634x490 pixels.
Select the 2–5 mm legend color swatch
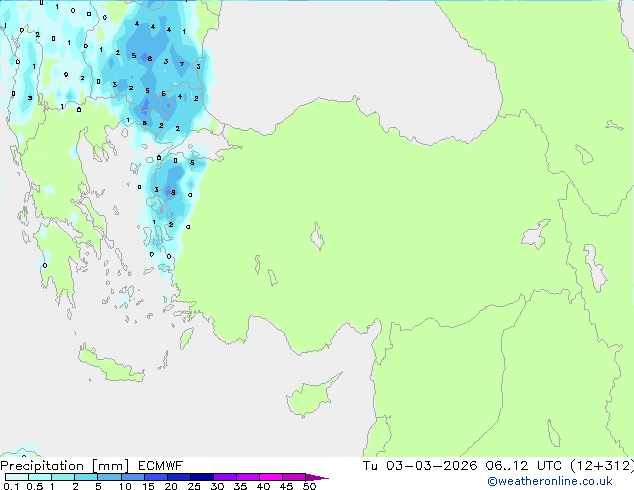[86, 477]
